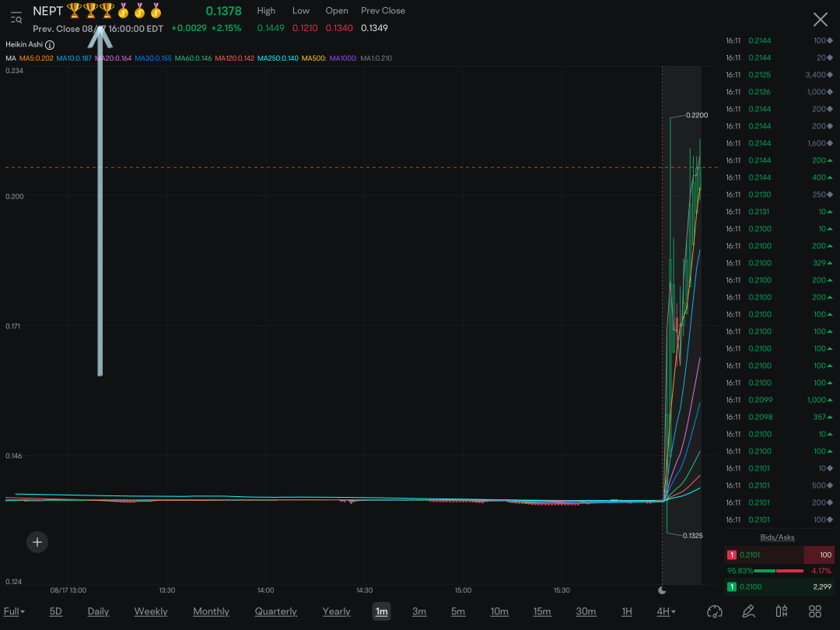Expand the 4H interval dropdown
This screenshot has height=630, width=840.
(x=666, y=611)
